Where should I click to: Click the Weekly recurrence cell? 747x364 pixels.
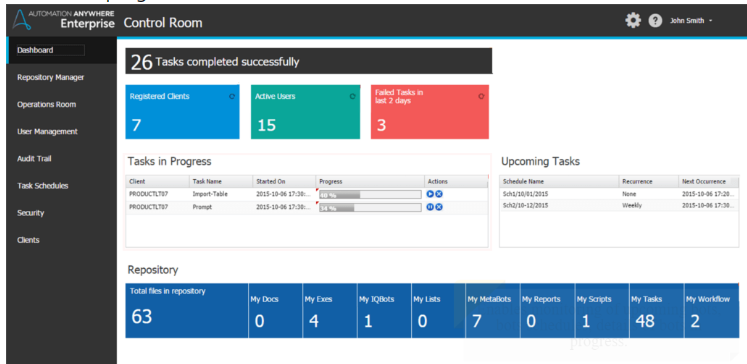[632, 205]
